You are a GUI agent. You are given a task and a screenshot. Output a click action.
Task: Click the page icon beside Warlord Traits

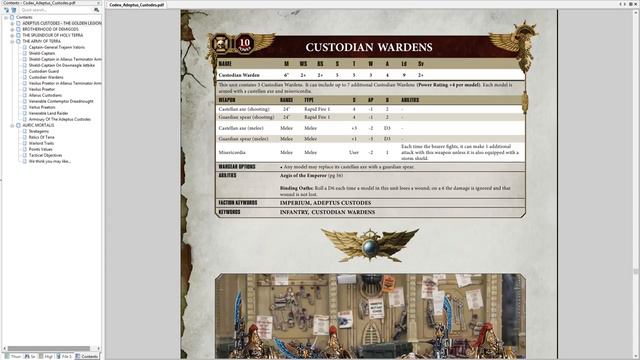24,143
